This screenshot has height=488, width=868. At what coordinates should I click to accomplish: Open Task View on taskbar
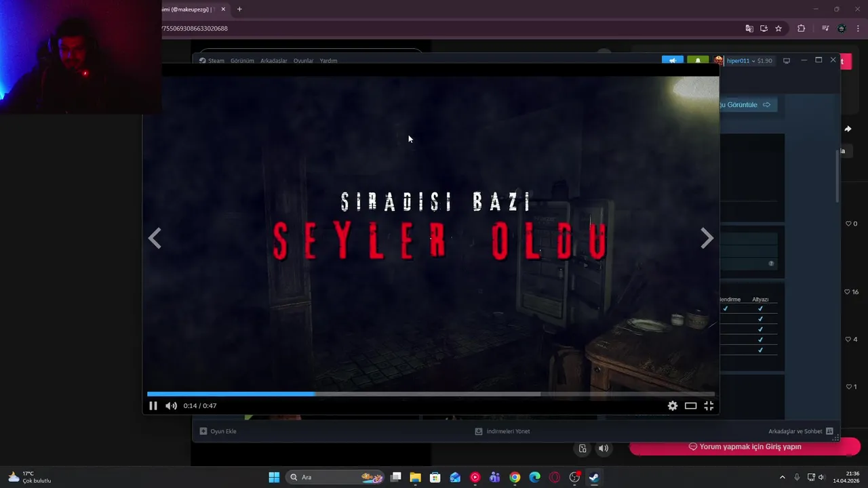point(396,477)
